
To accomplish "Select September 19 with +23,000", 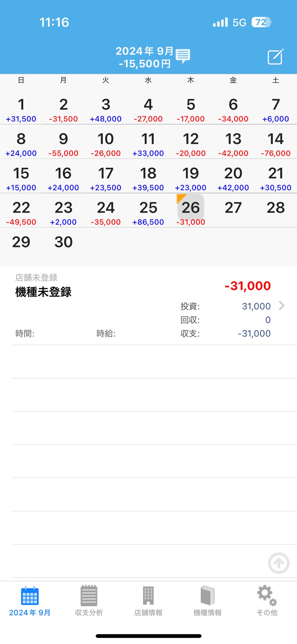I will 191,178.
